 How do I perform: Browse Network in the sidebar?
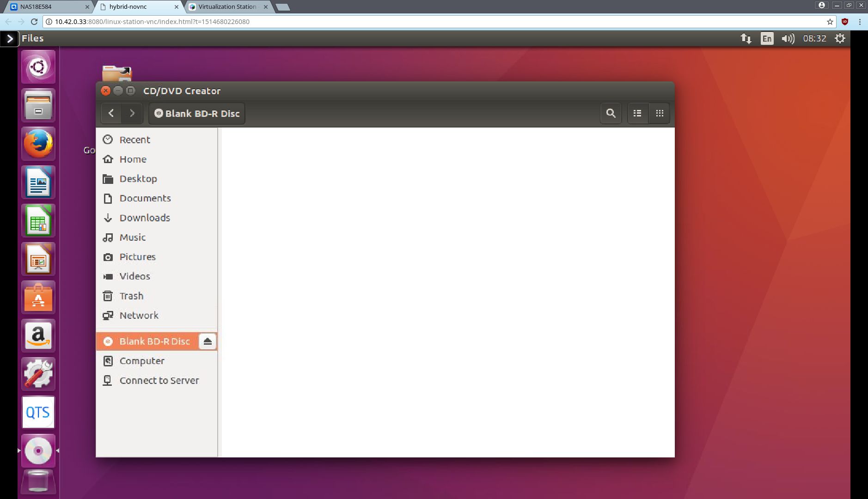click(157, 315)
